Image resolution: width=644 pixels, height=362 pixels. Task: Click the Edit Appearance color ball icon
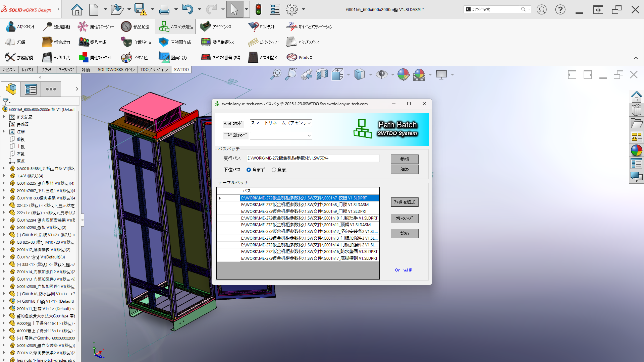pyautogui.click(x=403, y=74)
